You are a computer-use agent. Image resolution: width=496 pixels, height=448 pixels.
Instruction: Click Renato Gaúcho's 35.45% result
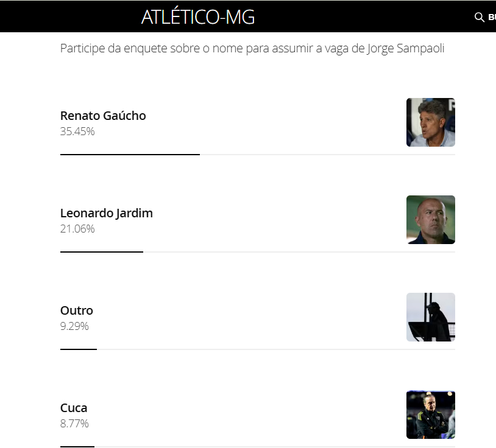point(77,131)
